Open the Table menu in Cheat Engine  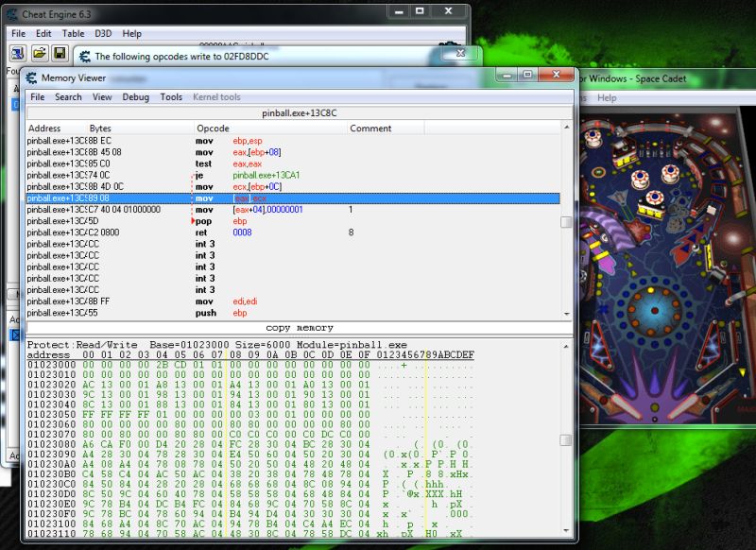[74, 33]
